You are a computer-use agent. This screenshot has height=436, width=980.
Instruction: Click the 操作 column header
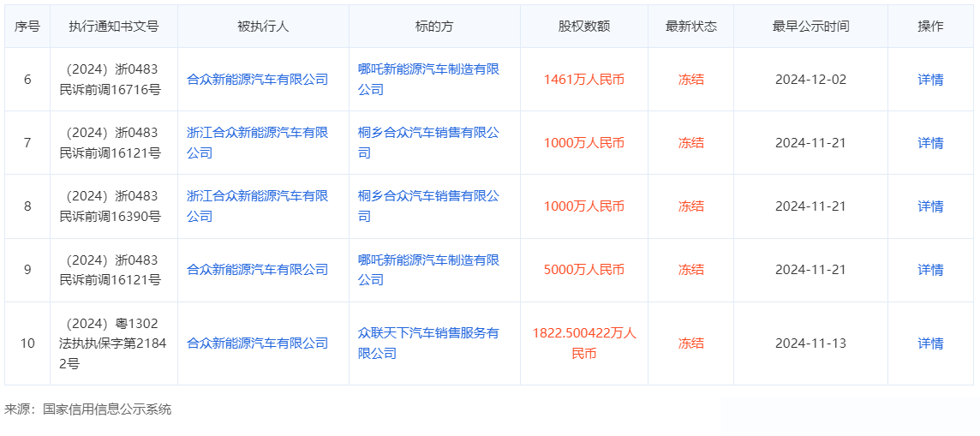930,27
